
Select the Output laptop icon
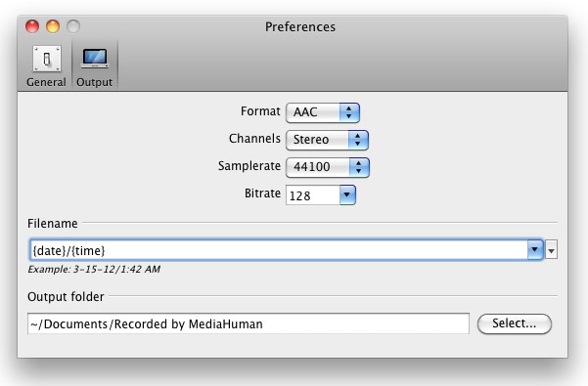tap(95, 58)
